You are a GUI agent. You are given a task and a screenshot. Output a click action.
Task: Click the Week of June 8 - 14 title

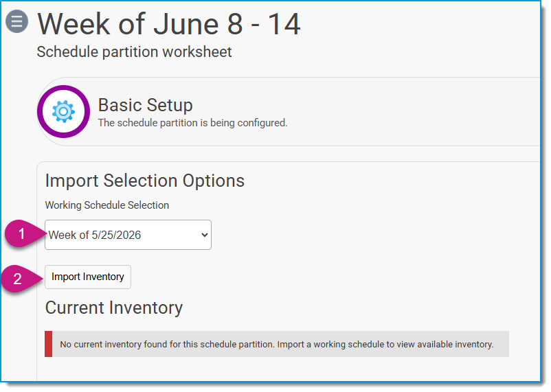tap(169, 24)
